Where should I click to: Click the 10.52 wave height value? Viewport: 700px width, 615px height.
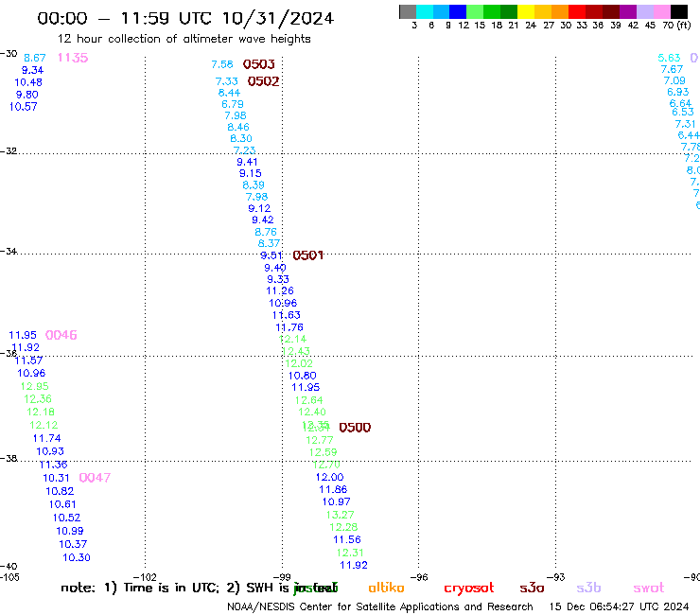pyautogui.click(x=66, y=518)
